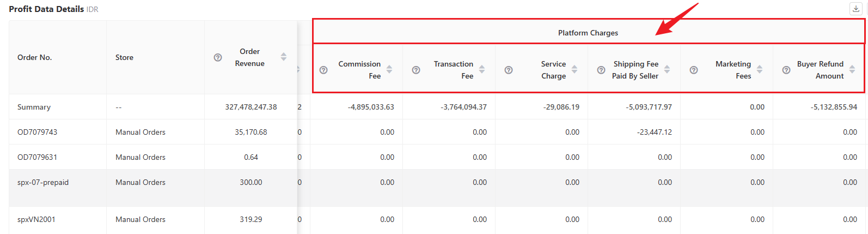Click summary buyer refund amount -5,132,855.94
The width and height of the screenshot is (868, 234).
pyautogui.click(x=834, y=107)
